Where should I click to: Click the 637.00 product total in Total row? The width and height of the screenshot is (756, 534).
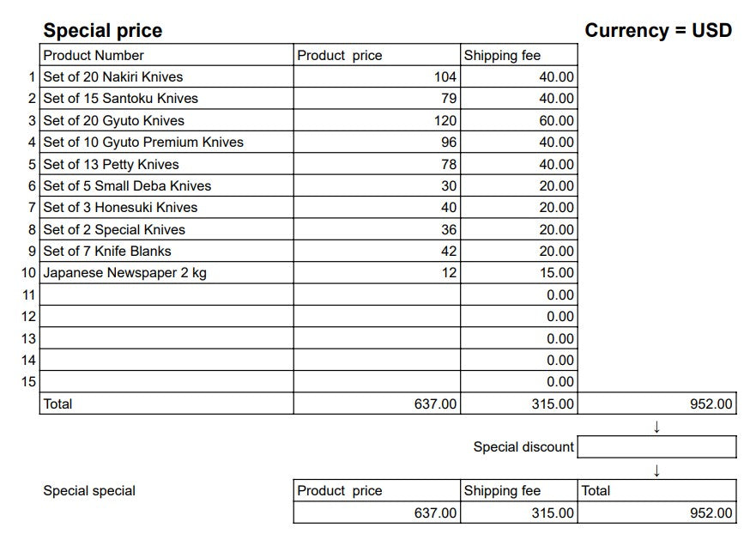tap(377, 404)
